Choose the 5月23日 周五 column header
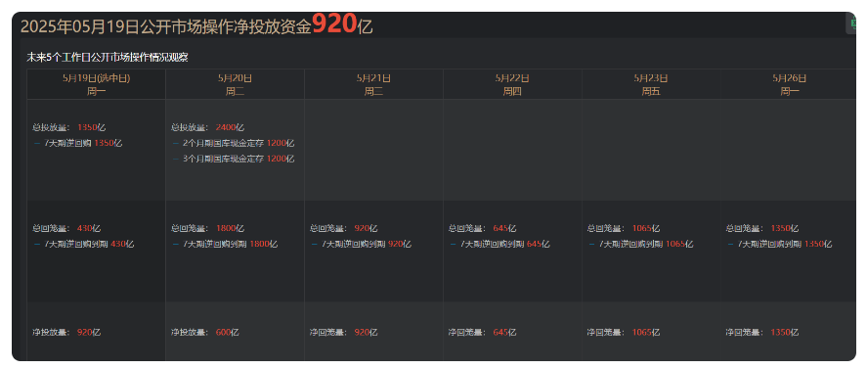868x369 pixels. pyautogui.click(x=651, y=84)
